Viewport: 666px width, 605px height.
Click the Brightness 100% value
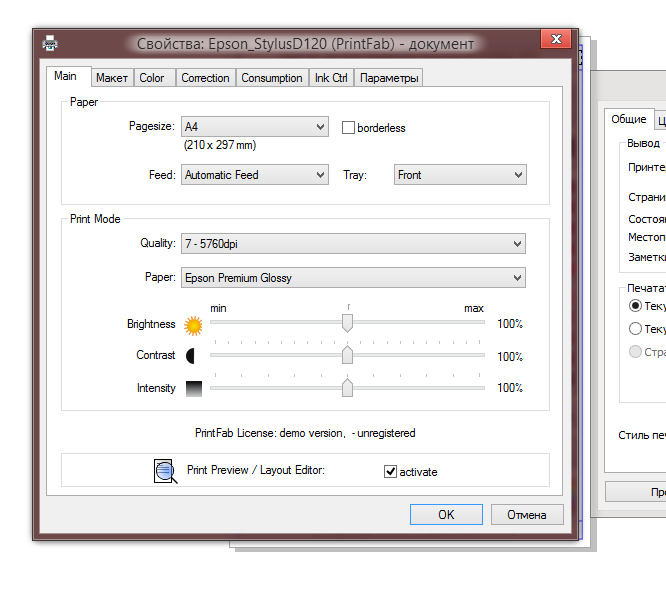point(510,324)
